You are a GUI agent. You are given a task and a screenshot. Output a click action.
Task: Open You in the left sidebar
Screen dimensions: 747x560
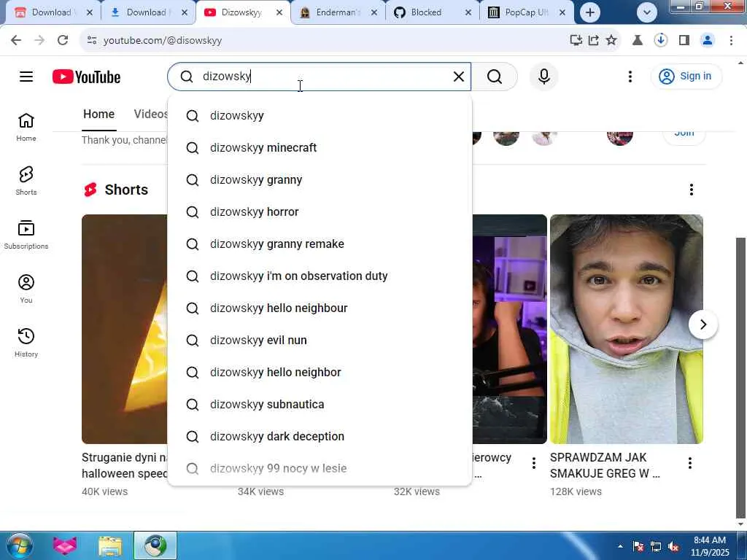point(26,289)
